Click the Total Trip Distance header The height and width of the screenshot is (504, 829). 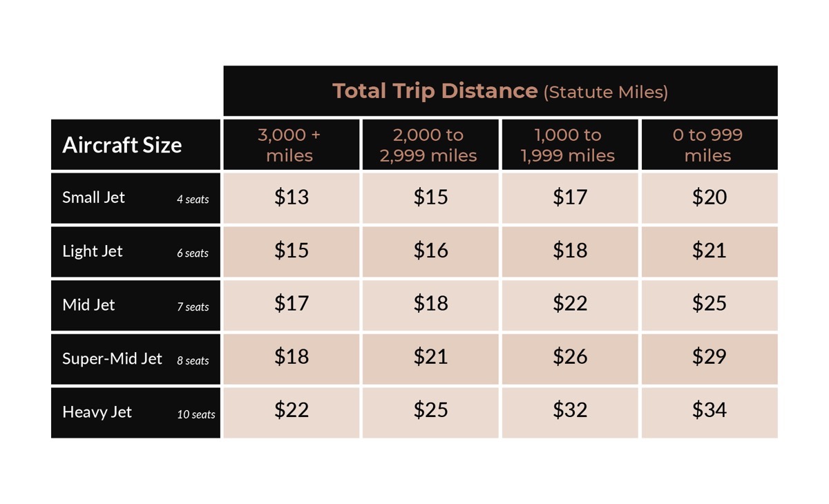[500, 91]
